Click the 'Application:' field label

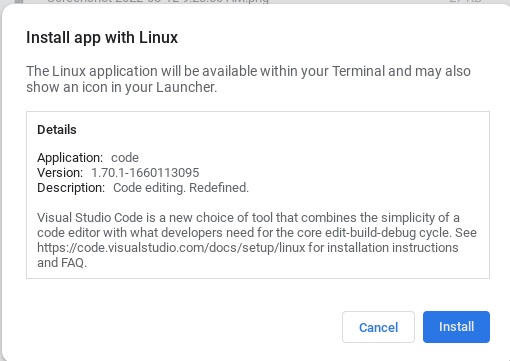(70, 157)
